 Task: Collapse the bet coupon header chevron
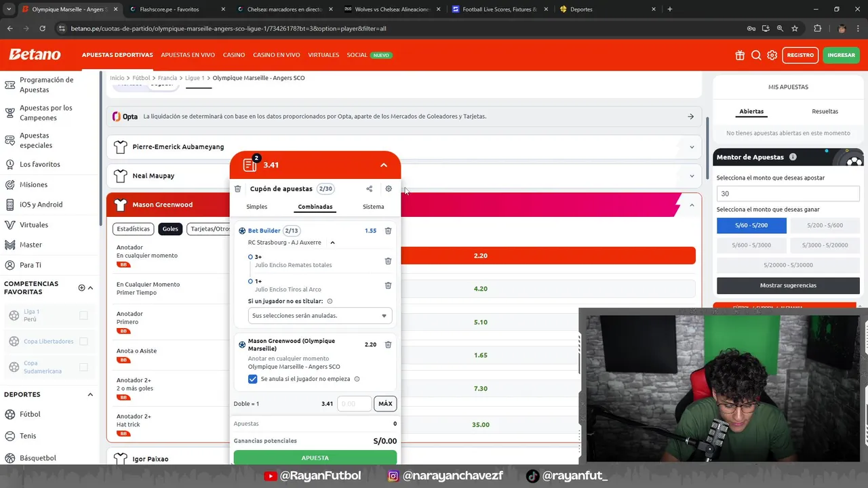pos(384,165)
